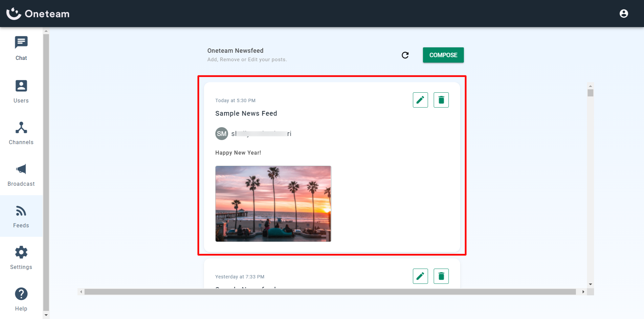Open Feeds in the sidebar
This screenshot has height=319, width=644.
coord(21,216)
